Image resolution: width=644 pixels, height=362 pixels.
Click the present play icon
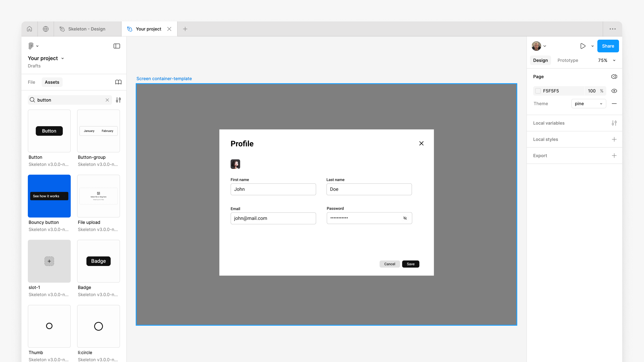(x=582, y=46)
